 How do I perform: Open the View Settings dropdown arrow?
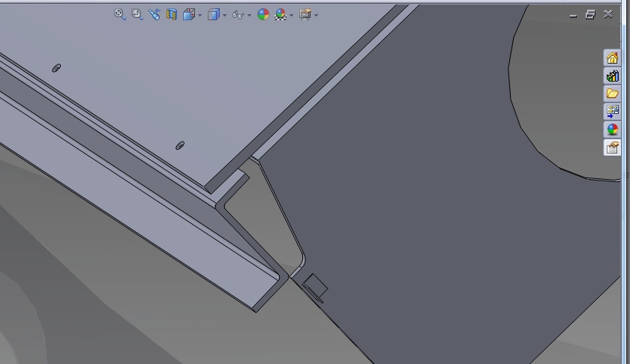click(316, 15)
